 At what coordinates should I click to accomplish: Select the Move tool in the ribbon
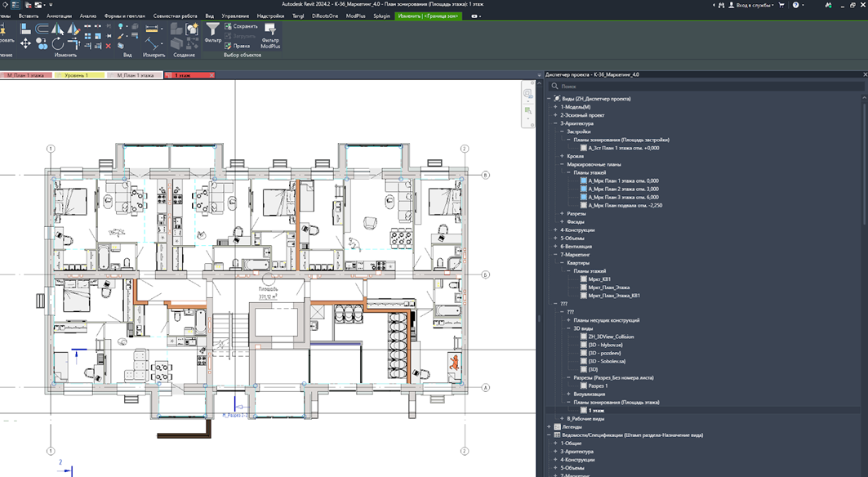(25, 43)
